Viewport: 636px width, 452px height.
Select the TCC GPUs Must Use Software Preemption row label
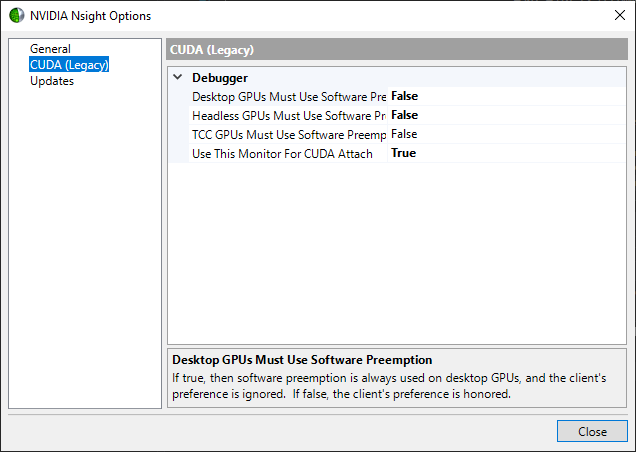[x=289, y=135]
